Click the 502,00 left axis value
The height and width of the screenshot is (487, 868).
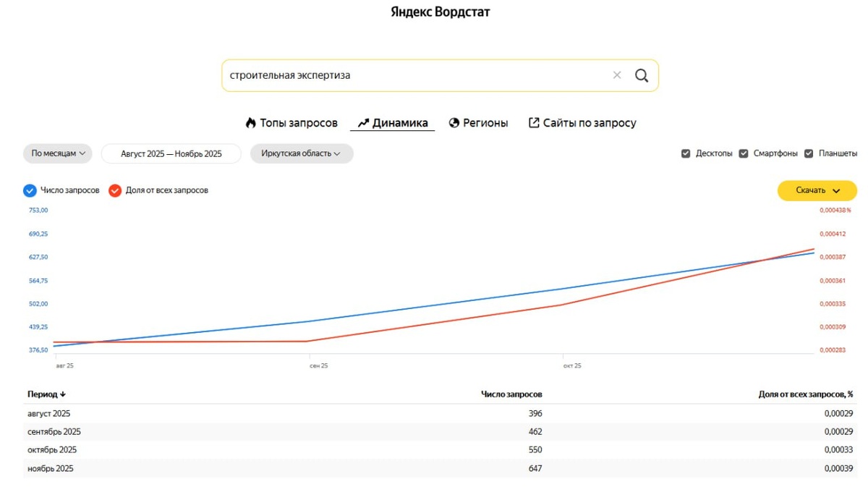(x=38, y=304)
